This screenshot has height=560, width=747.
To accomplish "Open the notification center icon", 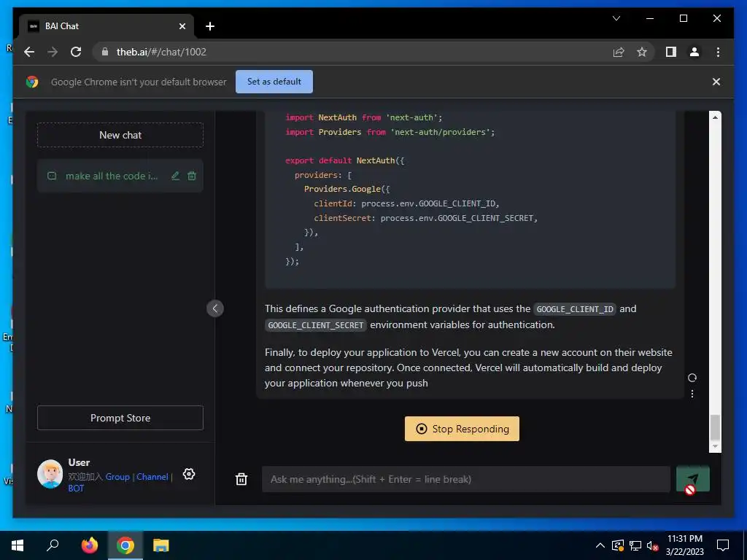I will (x=723, y=545).
